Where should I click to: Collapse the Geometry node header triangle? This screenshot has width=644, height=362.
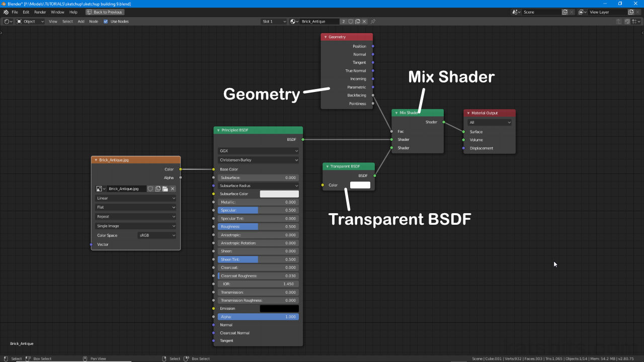[x=325, y=37]
